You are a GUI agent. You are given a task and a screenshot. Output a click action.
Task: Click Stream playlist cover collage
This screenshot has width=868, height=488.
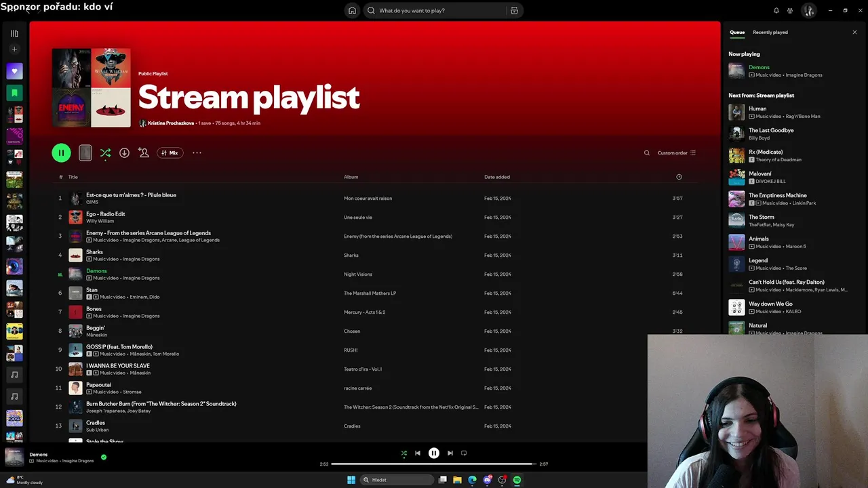tap(92, 87)
